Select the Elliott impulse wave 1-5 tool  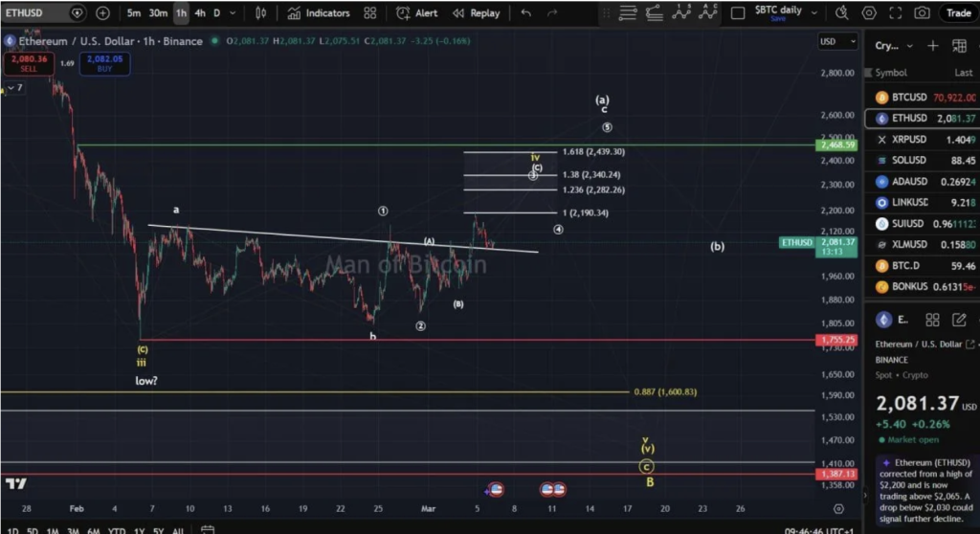click(x=681, y=12)
